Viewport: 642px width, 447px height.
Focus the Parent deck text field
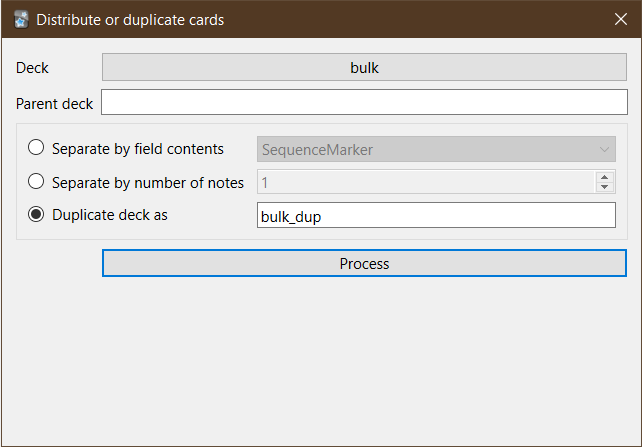click(x=364, y=102)
